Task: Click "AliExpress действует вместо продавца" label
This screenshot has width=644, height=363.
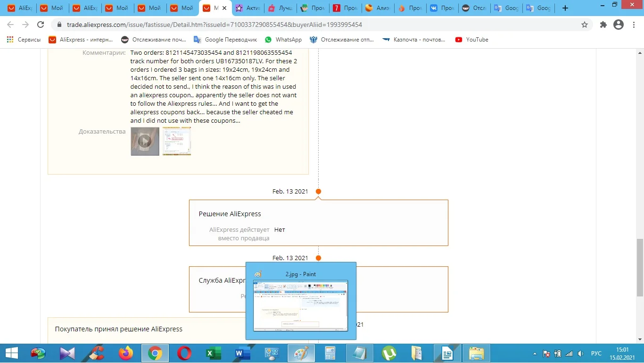Action: pyautogui.click(x=239, y=234)
